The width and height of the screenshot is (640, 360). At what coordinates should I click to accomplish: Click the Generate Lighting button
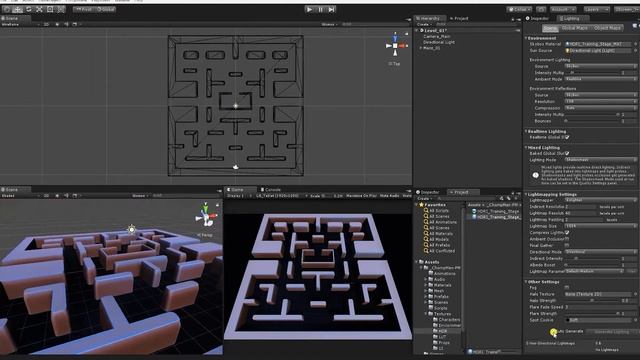pyautogui.click(x=611, y=332)
